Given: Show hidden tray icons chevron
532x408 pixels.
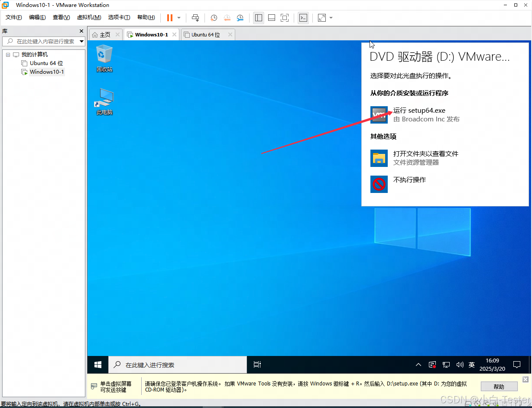Looking at the screenshot, I should tap(418, 365).
